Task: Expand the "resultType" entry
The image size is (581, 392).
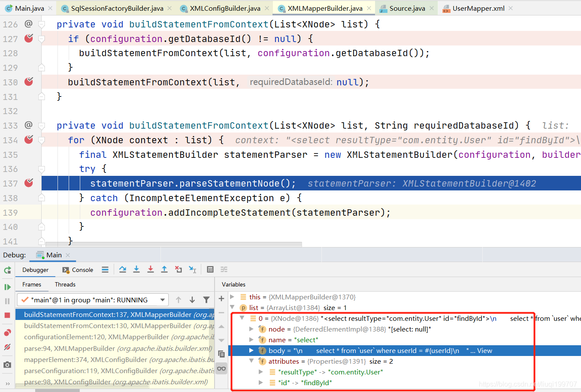Action: pos(261,372)
